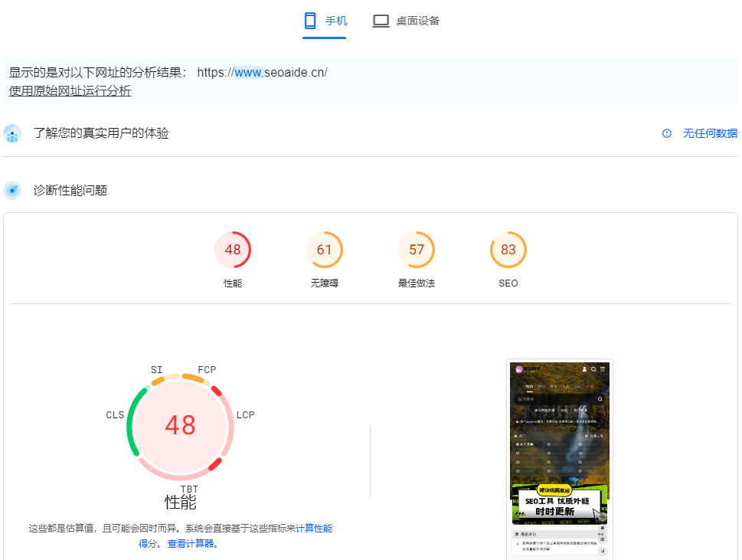
Task: Select the 无障碍 score gauge showing 61
Action: 325,250
